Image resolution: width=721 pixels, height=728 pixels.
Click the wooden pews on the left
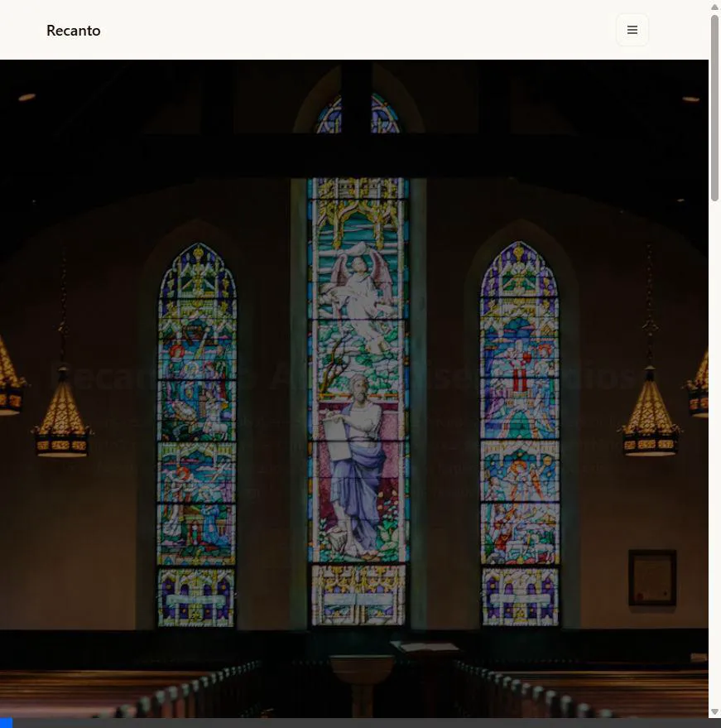click(124, 692)
